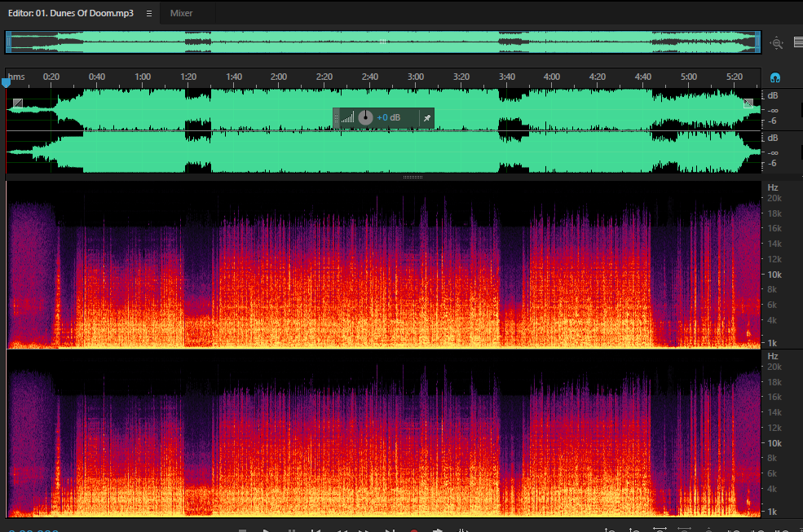
Task: Click the left channel's -6 amplitude label
Action: coord(773,121)
